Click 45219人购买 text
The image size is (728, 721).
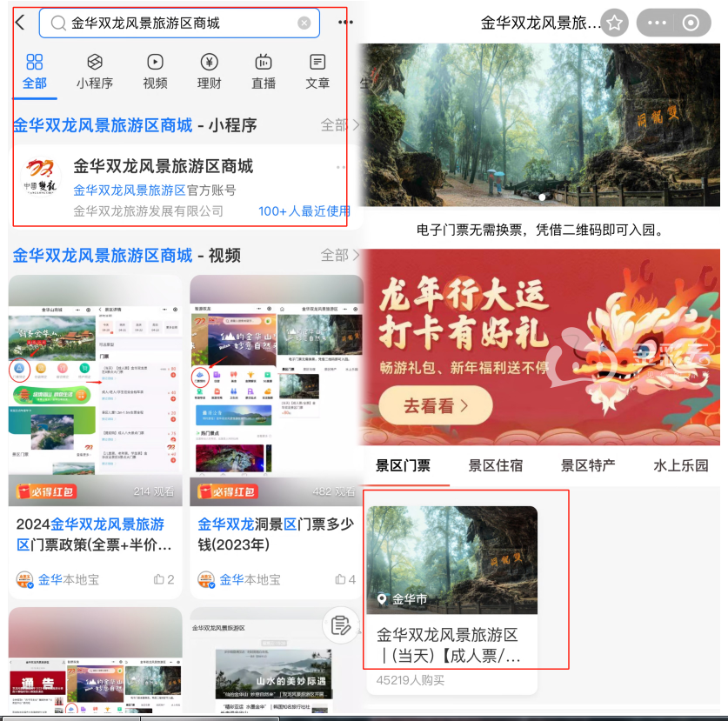click(x=411, y=680)
